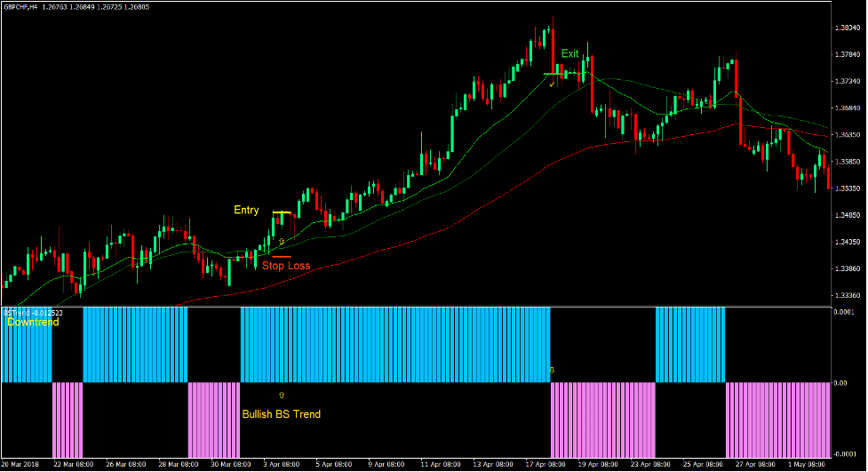Viewport: 868px width, 472px height.
Task: Select the up arrow above Bullish BS Trend
Action: point(282,395)
